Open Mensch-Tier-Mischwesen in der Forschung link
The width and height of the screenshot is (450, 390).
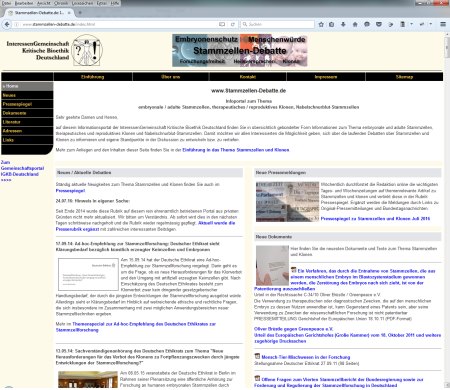pyautogui.click(x=306, y=357)
